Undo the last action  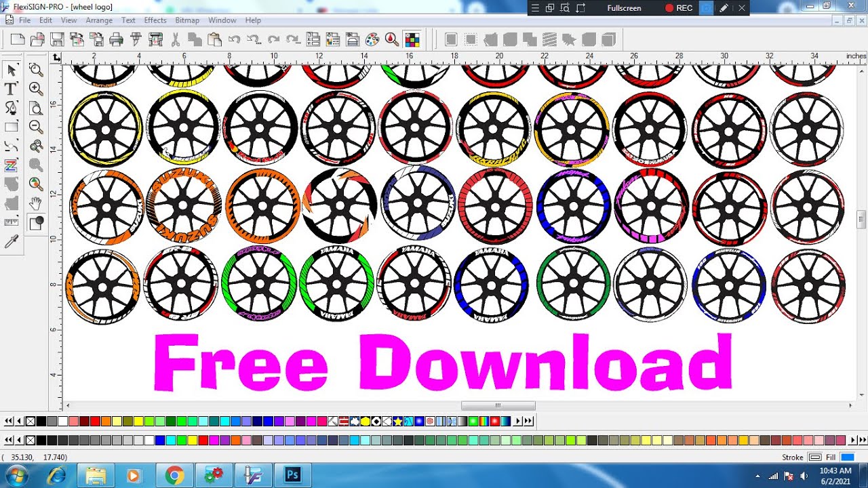click(235, 39)
